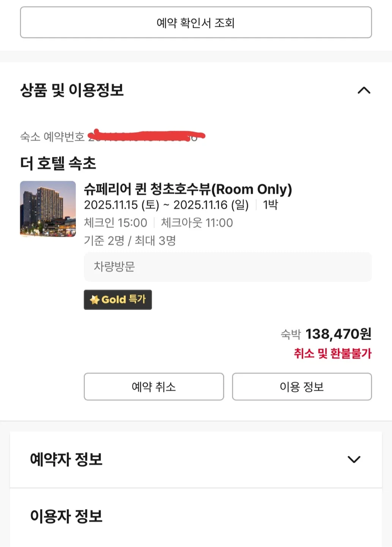Tap the 체크아웃 11:00 time text

[x=197, y=223]
